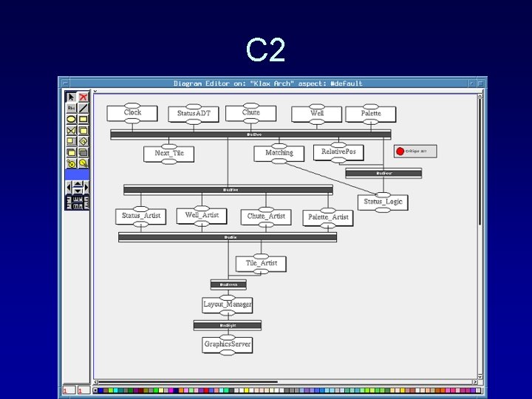The width and height of the screenshot is (532, 399).
Task: Click the horizontal scrollbar right arrow
Action: pyautogui.click(x=475, y=382)
